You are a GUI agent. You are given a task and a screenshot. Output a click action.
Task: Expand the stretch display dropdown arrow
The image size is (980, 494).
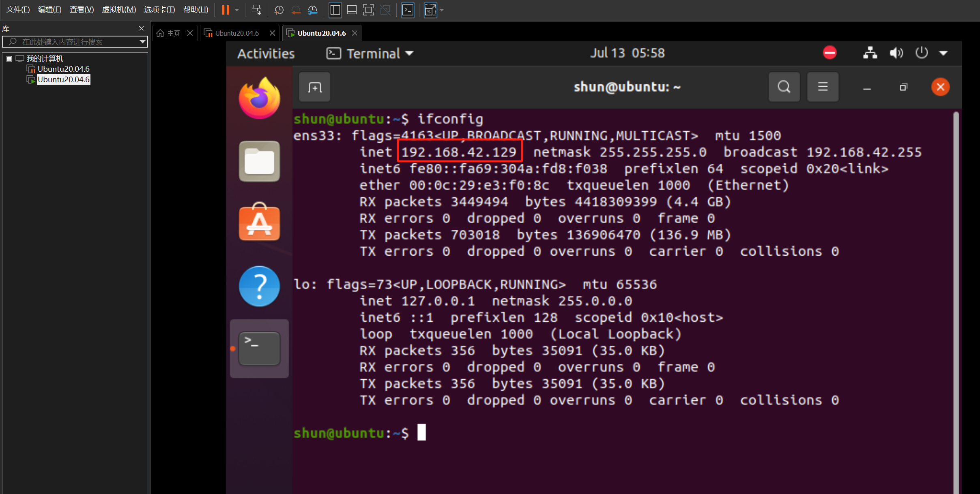point(442,10)
